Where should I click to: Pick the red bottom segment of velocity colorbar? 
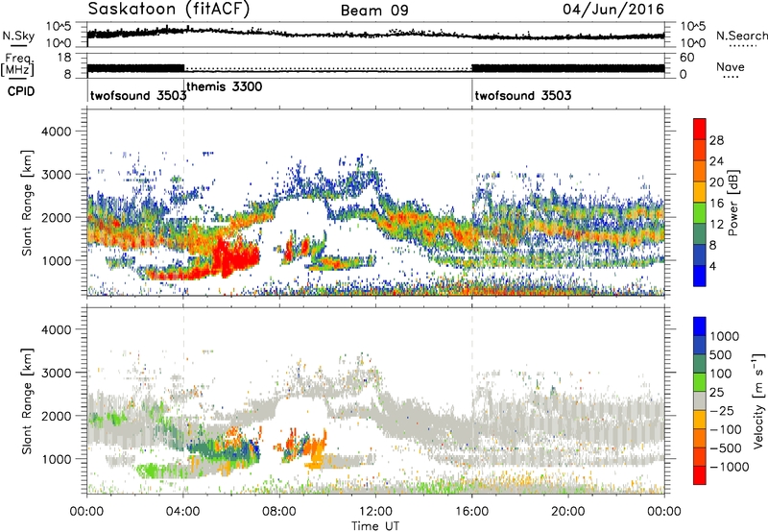point(700,475)
